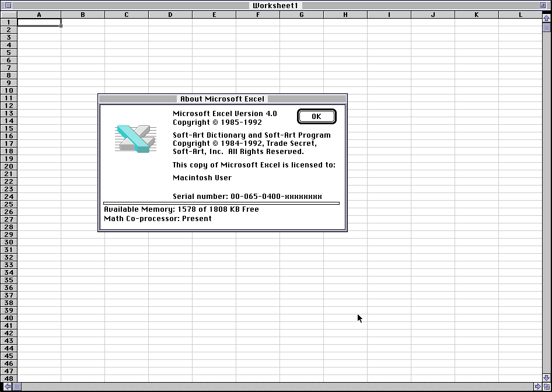
Task: Select row 48 header
Action: [9, 379]
